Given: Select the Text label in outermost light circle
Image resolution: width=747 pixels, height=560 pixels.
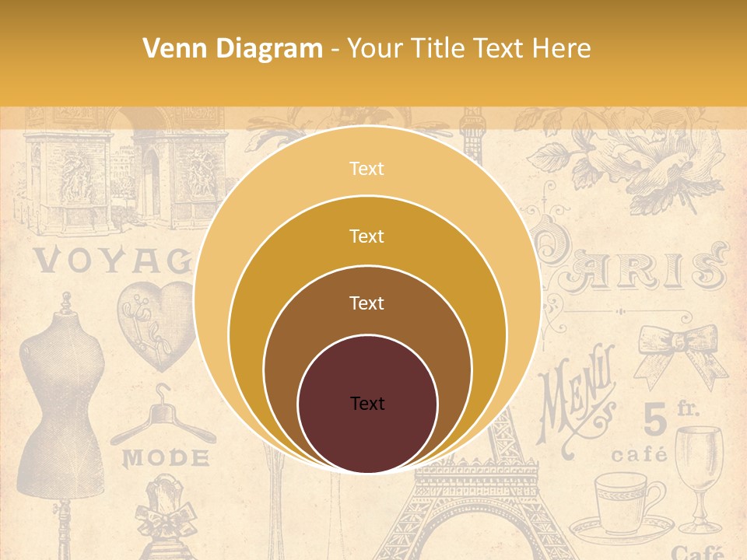Looking at the screenshot, I should 366,169.
